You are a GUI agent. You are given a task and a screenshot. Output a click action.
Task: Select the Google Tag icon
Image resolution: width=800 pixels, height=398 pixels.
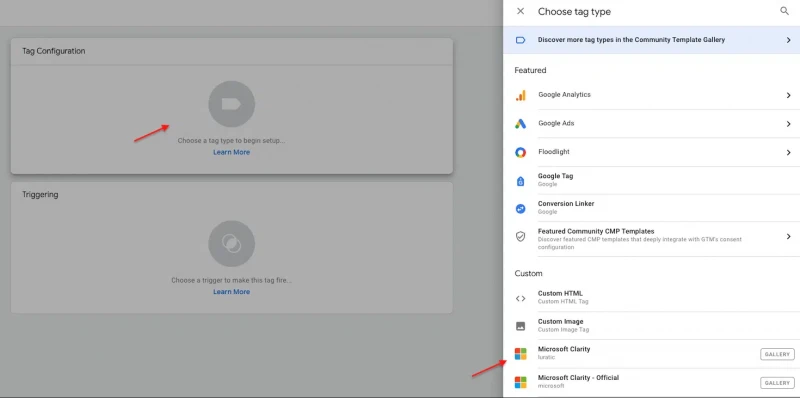520,180
